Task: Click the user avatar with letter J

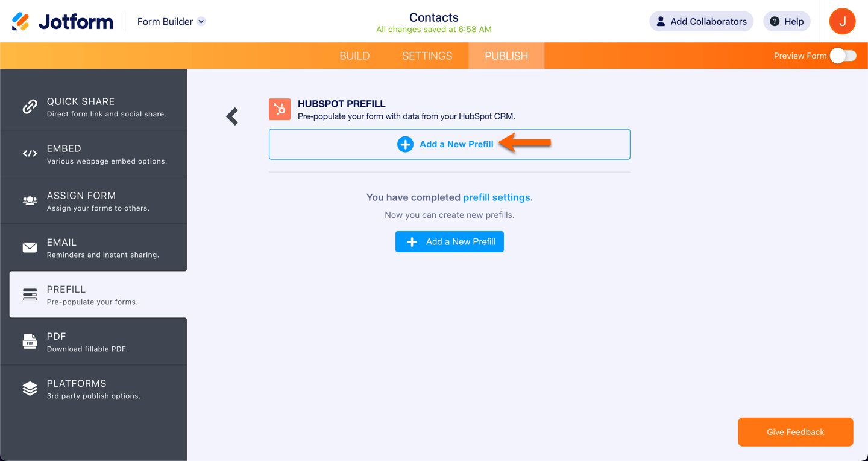Action: click(x=842, y=22)
